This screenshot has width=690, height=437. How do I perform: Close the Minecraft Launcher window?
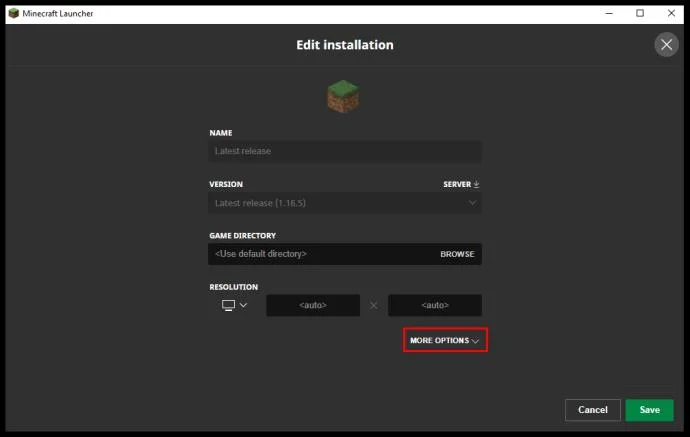[x=671, y=13]
